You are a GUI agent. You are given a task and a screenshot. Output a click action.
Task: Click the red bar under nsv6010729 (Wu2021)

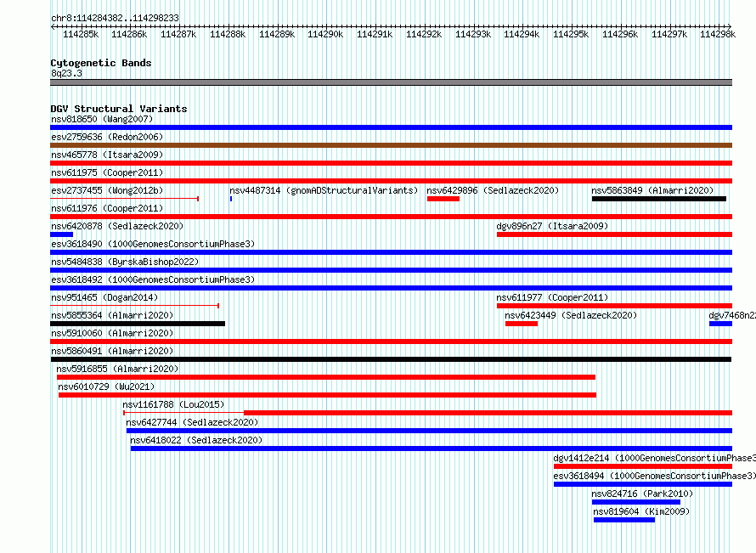327,395
